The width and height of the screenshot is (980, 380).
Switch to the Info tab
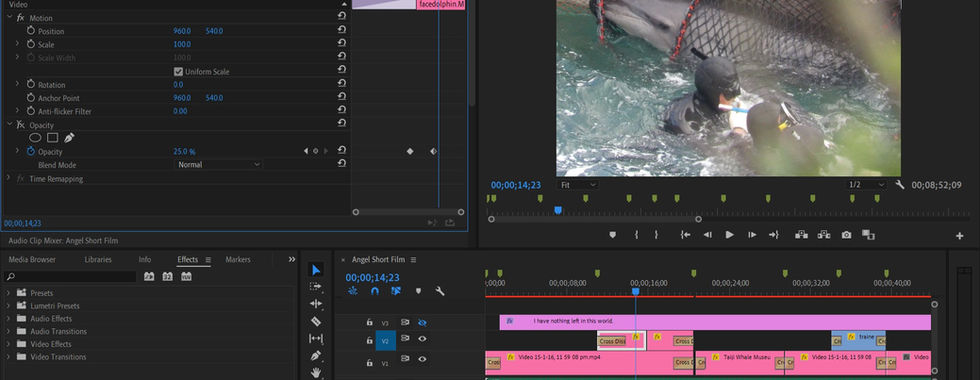pos(144,259)
